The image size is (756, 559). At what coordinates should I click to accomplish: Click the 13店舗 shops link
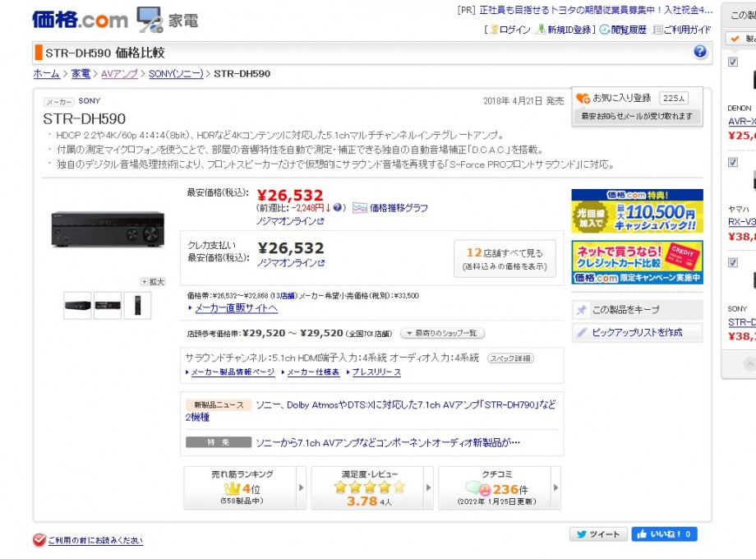point(283,296)
